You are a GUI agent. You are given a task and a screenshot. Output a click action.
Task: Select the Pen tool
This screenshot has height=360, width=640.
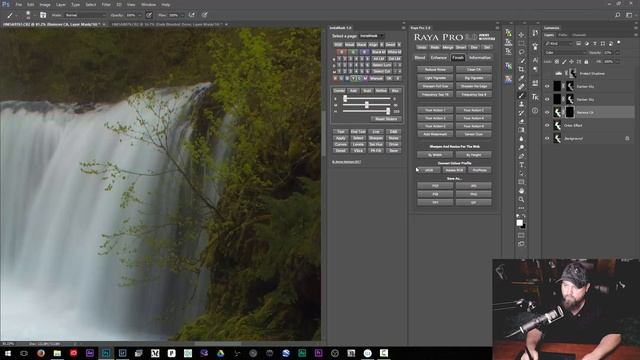coord(521,156)
